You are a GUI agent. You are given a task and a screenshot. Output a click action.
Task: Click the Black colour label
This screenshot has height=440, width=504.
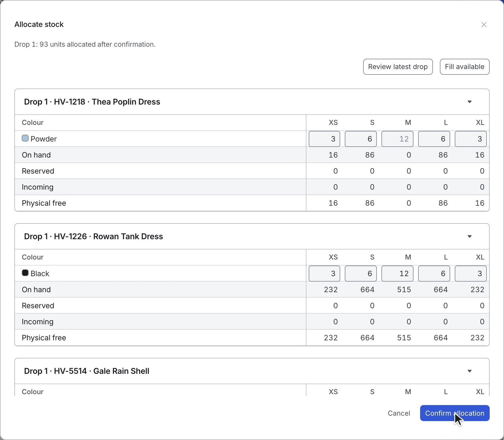click(x=40, y=274)
